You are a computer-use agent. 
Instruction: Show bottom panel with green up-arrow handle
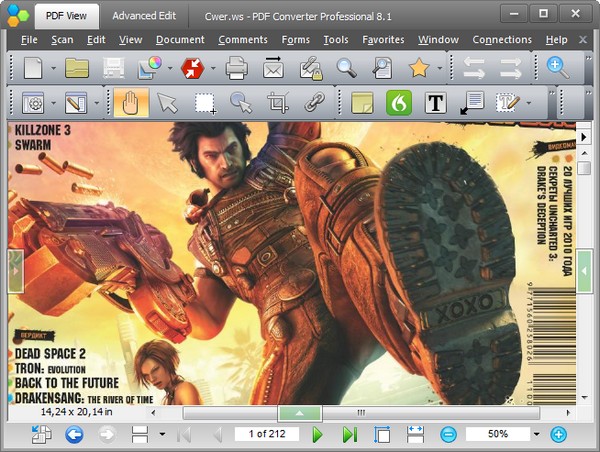click(300, 413)
